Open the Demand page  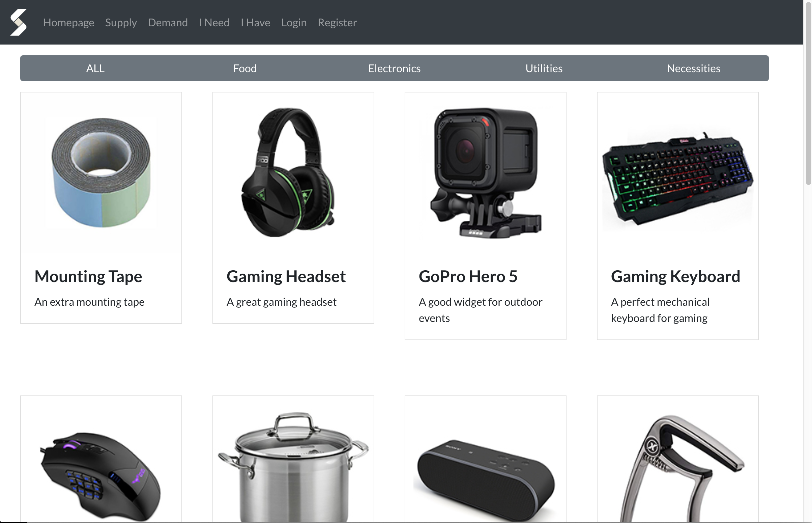pos(168,22)
